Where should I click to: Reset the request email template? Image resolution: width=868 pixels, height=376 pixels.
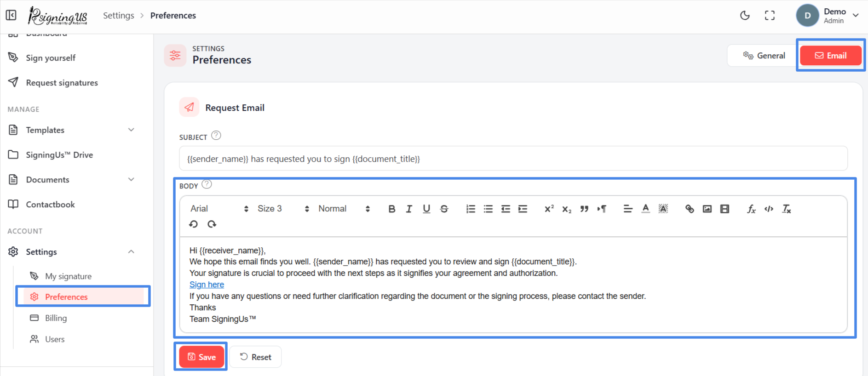pyautogui.click(x=256, y=357)
